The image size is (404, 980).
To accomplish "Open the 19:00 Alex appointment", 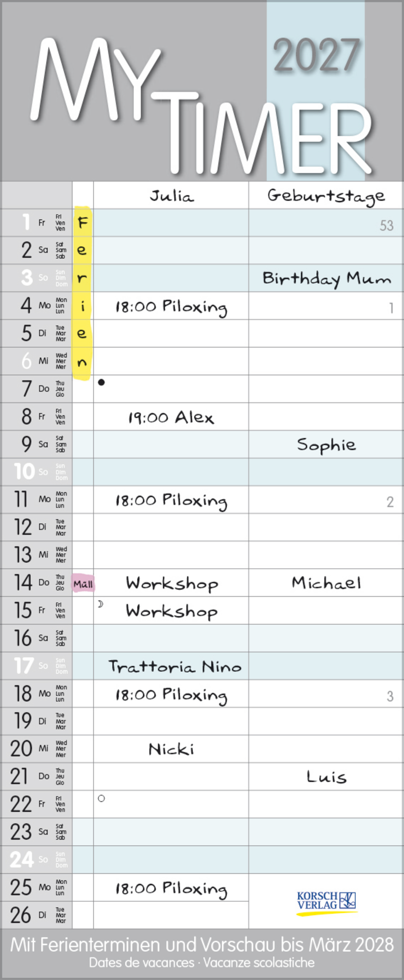I will (x=171, y=417).
